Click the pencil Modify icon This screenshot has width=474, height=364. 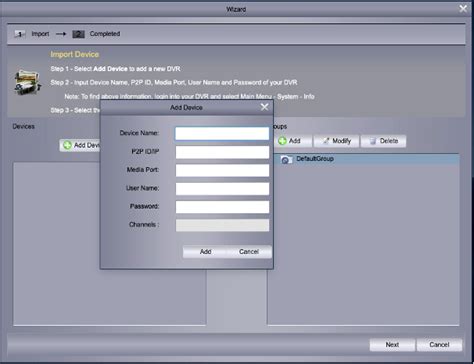326,141
